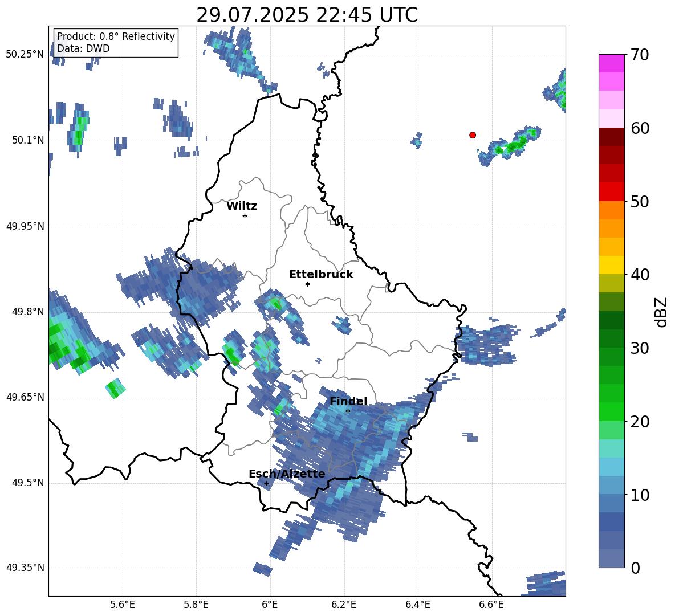Click the 5.8°E longitude label

196,605
